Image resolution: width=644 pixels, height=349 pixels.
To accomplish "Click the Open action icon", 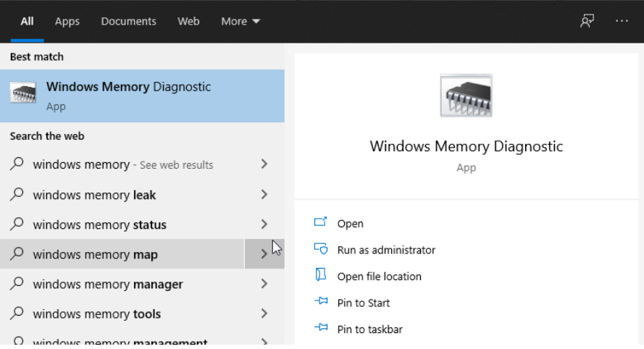I will [x=321, y=222].
